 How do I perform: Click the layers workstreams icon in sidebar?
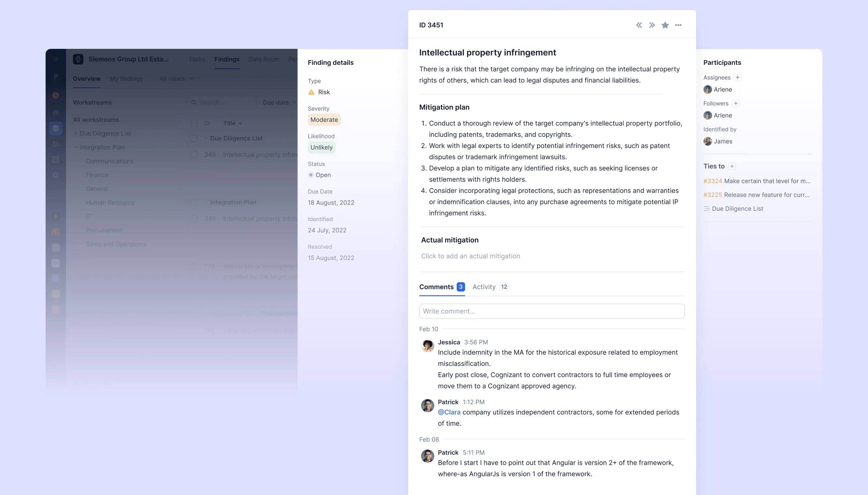click(x=56, y=128)
